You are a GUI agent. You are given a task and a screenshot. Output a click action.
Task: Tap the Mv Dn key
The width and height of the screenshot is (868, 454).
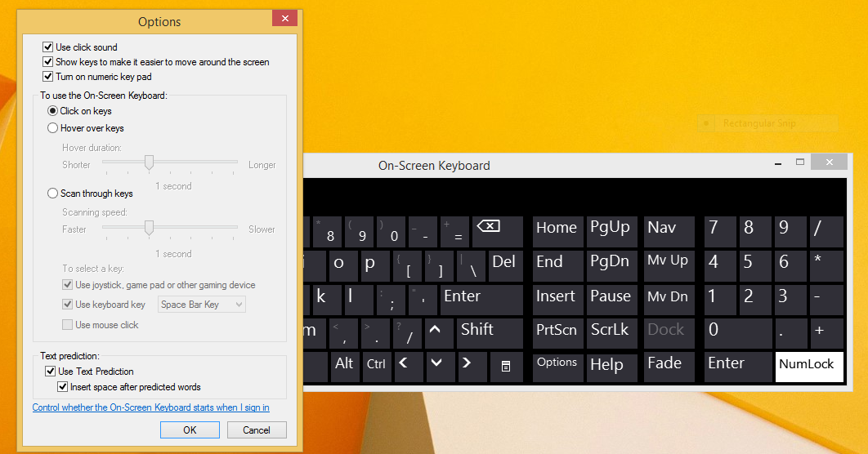click(669, 300)
